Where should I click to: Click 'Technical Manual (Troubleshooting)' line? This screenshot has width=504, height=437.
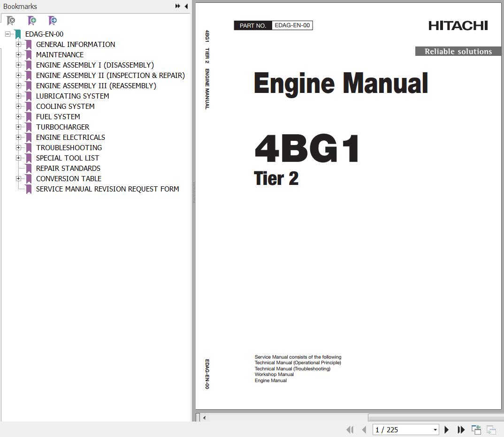pyautogui.click(x=292, y=369)
